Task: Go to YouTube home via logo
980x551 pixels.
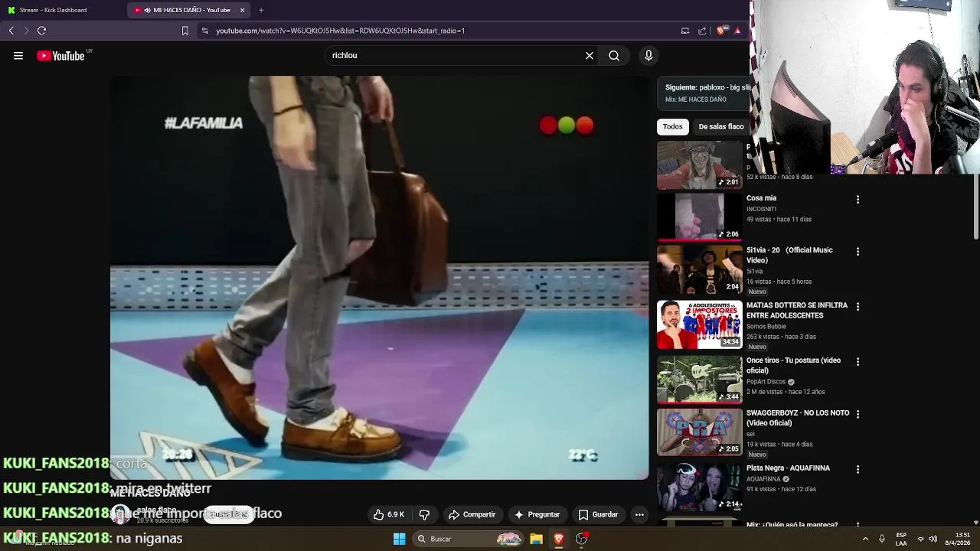Action: [61, 56]
